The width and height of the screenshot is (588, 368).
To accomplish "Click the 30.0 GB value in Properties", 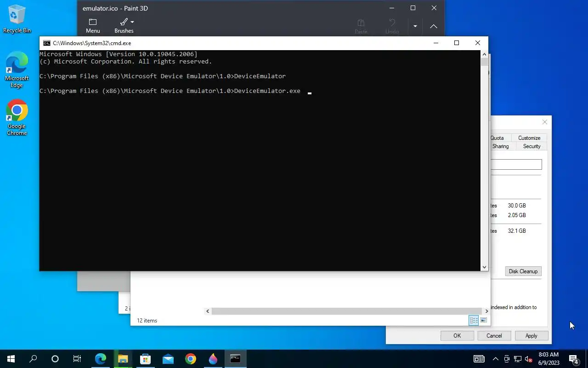I will coord(517,206).
